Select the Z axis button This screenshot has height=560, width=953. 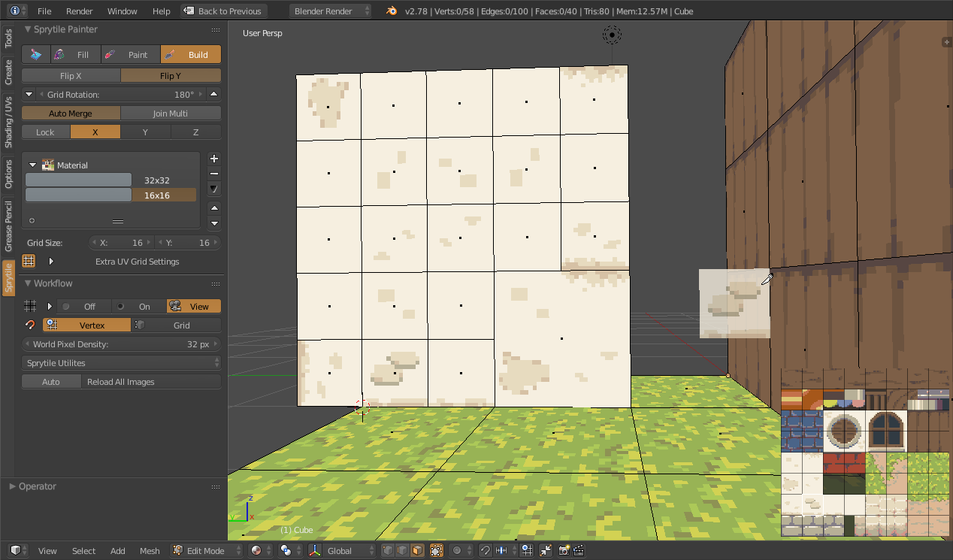(x=196, y=132)
